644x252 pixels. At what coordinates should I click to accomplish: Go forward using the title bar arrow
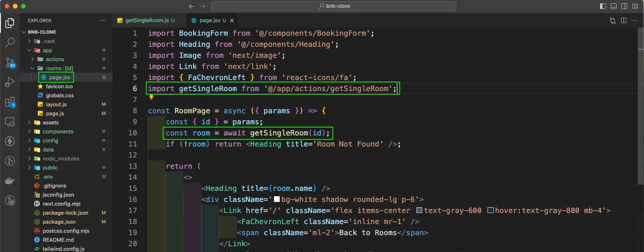[x=202, y=6]
